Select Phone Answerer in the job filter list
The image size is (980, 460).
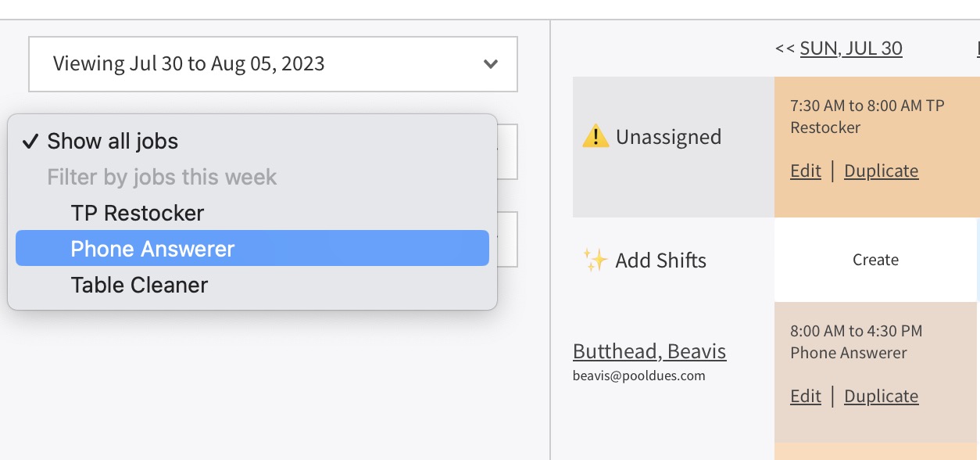[152, 249]
